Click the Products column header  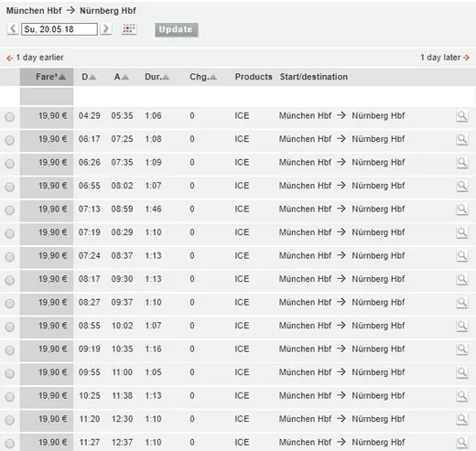pyautogui.click(x=254, y=77)
